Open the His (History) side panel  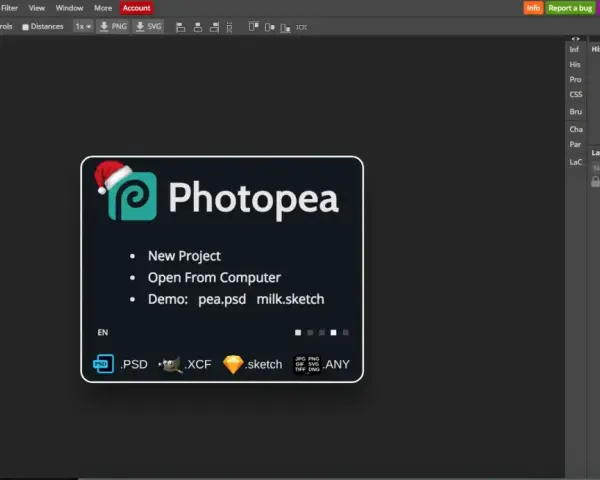[x=575, y=64]
